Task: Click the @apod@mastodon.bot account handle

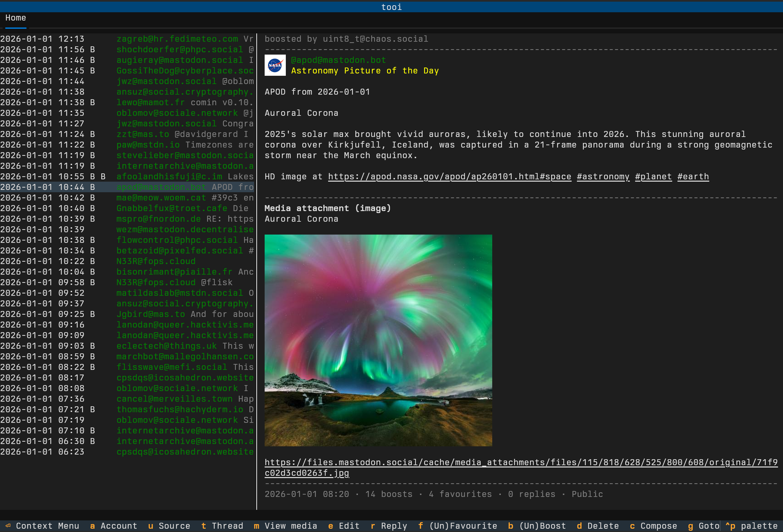Action: (x=338, y=60)
